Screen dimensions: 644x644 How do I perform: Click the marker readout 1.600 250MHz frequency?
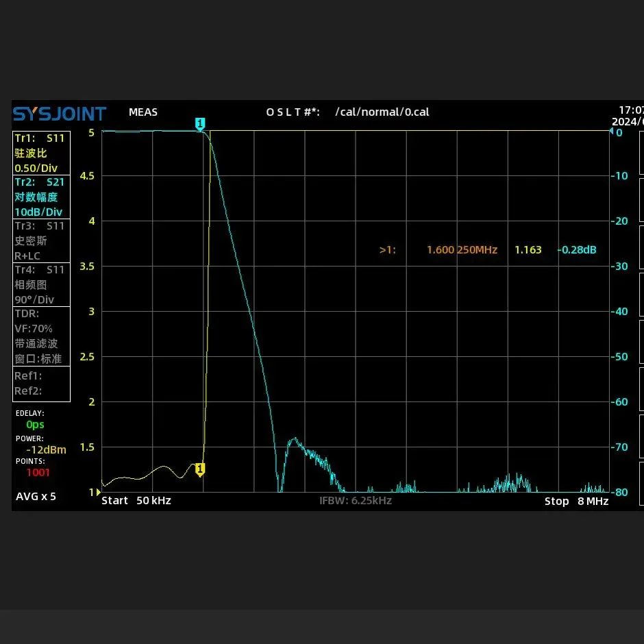pos(462,249)
